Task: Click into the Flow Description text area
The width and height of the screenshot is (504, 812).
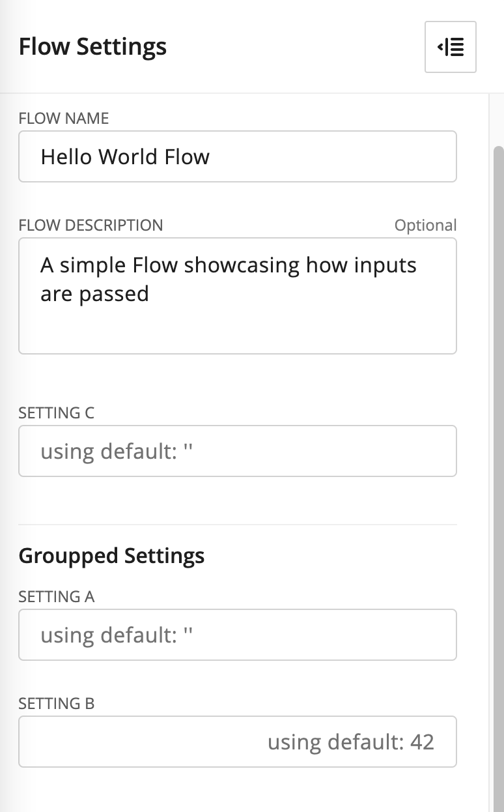Action: [238, 296]
